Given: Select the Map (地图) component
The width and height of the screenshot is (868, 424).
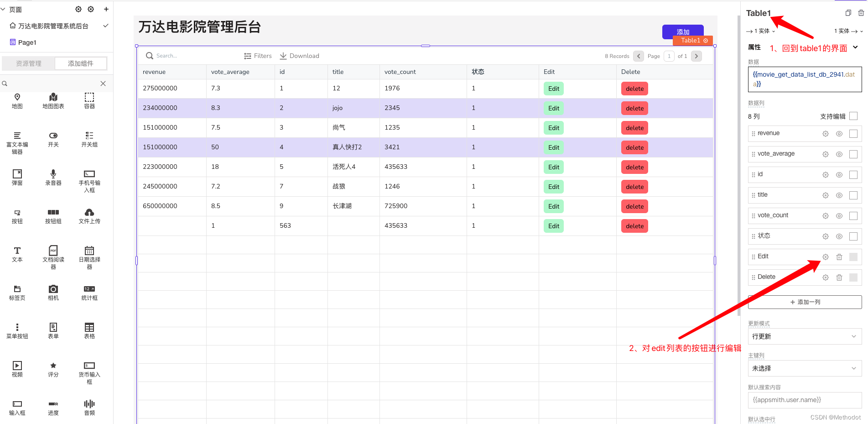Looking at the screenshot, I should click(x=17, y=101).
